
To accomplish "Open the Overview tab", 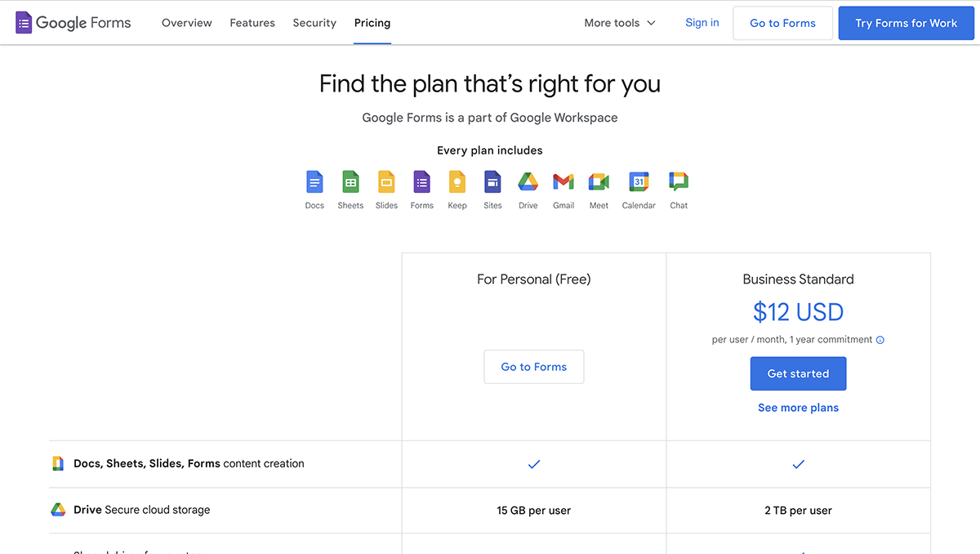I will tap(186, 23).
